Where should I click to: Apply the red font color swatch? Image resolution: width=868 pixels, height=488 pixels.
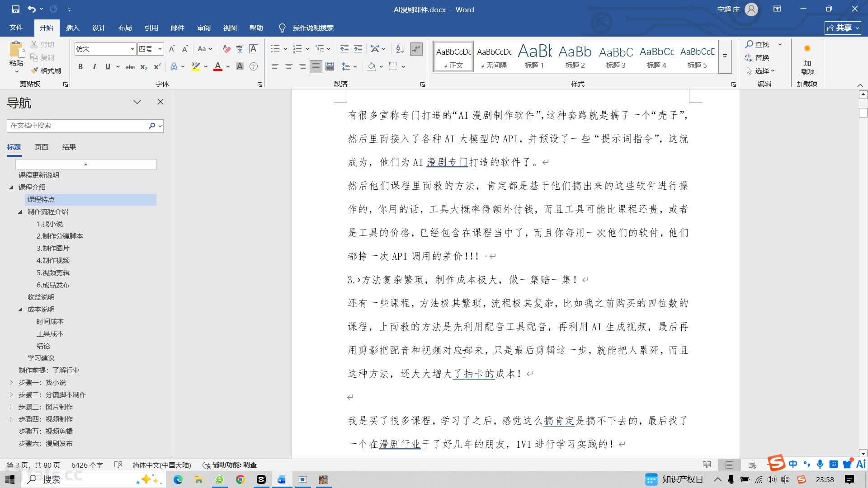pyautogui.click(x=217, y=67)
